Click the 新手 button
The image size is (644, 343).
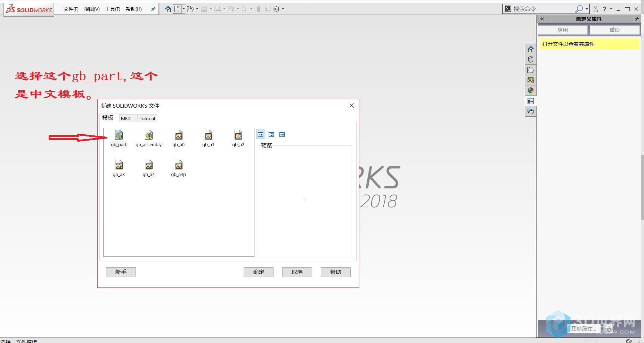[x=121, y=272]
